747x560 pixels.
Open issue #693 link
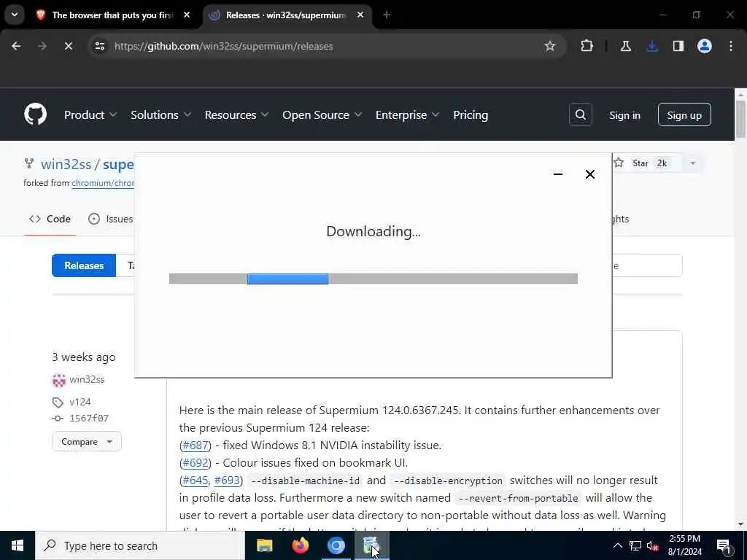(x=227, y=480)
